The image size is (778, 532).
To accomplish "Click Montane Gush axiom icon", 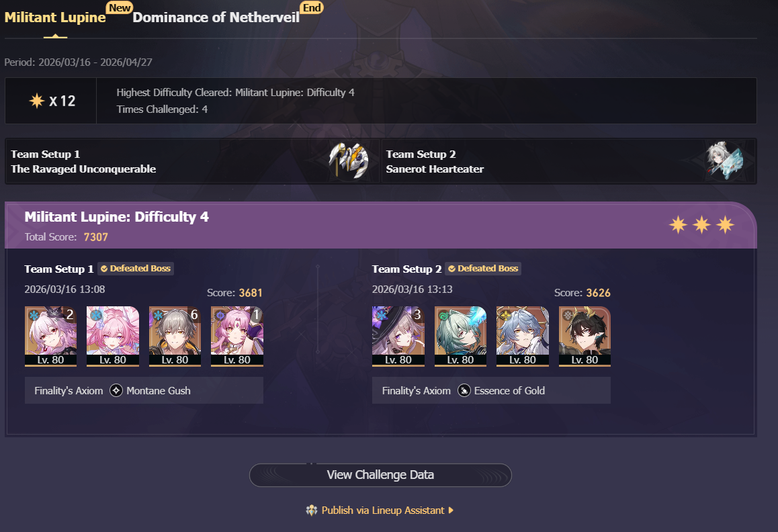I will pos(116,390).
